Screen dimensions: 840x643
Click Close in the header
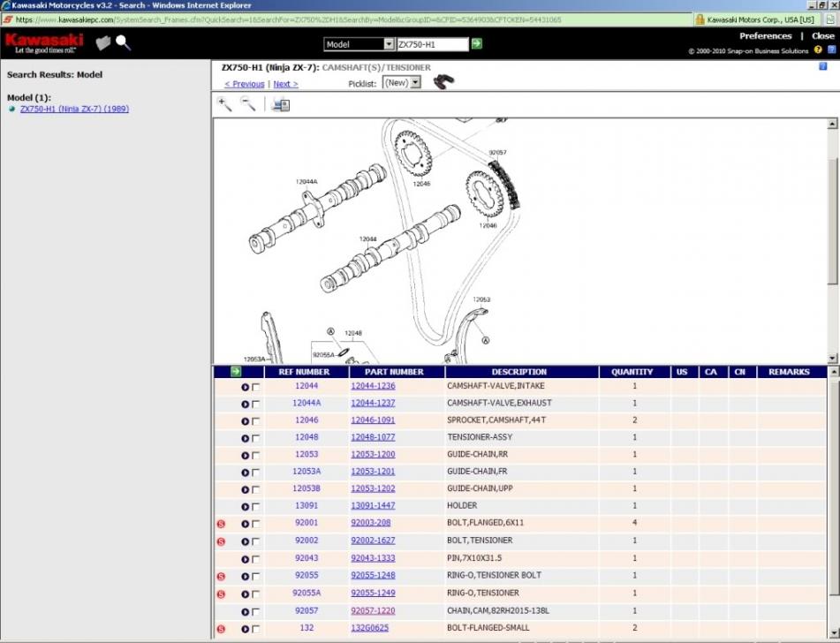(823, 36)
